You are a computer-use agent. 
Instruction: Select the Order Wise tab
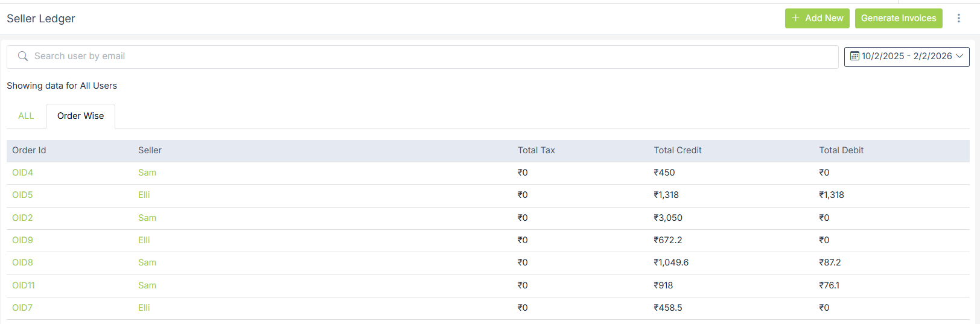pos(80,116)
